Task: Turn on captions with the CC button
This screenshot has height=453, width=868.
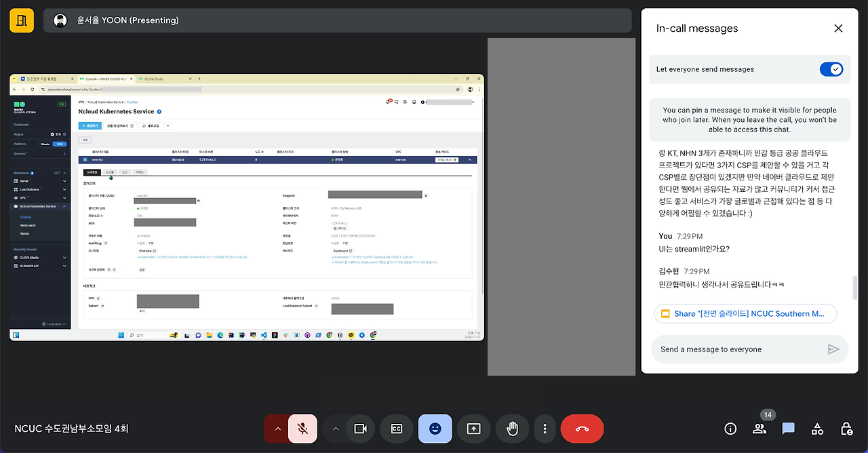Action: (x=397, y=429)
